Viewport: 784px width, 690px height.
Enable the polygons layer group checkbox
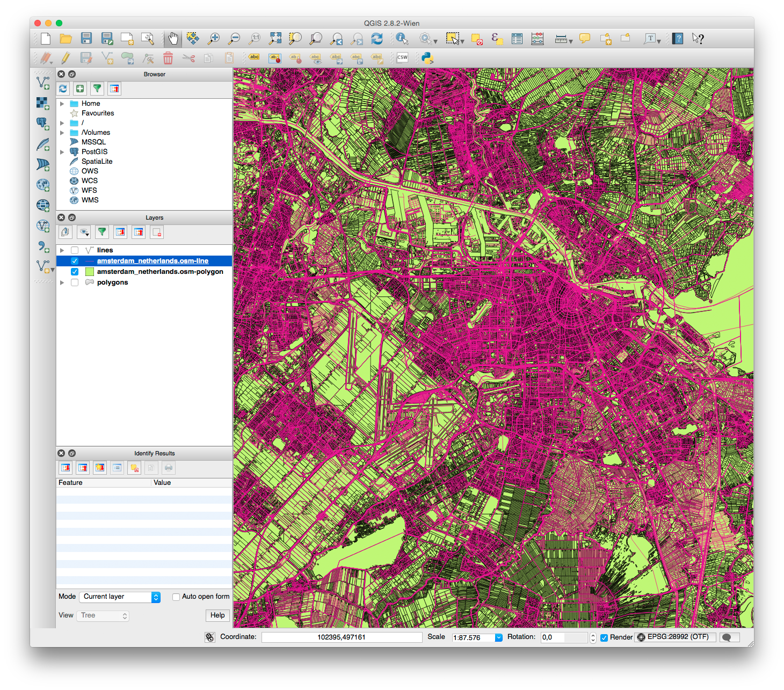pos(75,282)
